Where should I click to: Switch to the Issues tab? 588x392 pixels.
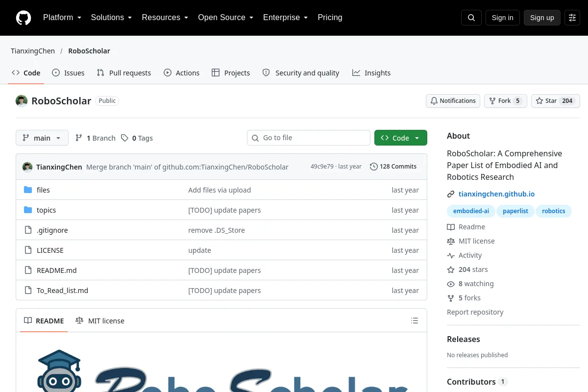click(x=68, y=73)
